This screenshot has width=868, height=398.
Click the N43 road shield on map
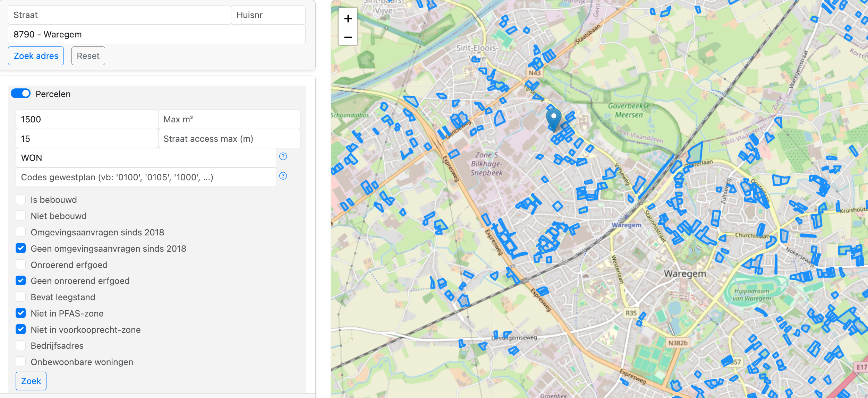534,73
